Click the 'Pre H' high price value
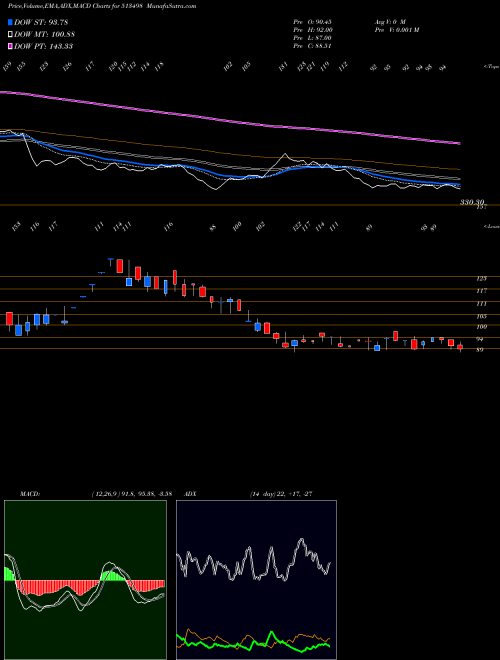The width and height of the screenshot is (500, 660). tap(313, 30)
